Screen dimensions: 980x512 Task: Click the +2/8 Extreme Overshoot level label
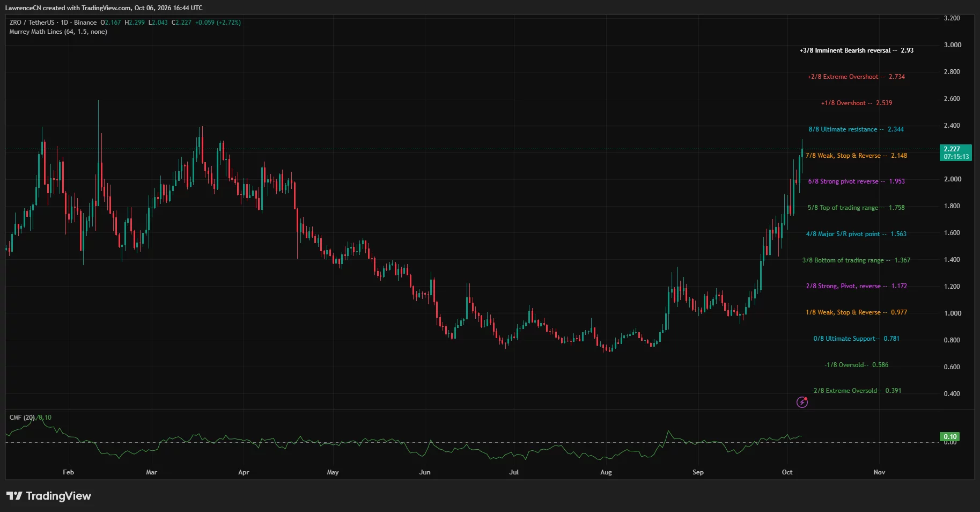point(856,77)
